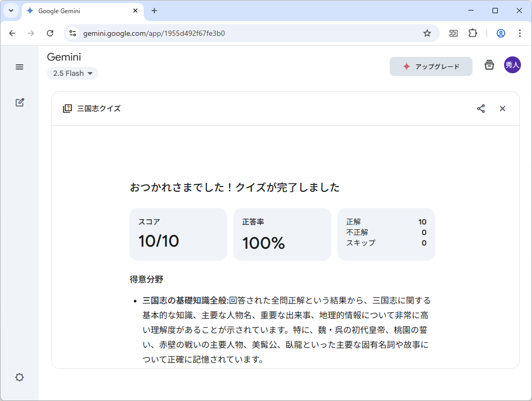Image resolution: width=532 pixels, height=401 pixels.
Task: Open the 秀人 profile avatar
Action: tap(512, 65)
